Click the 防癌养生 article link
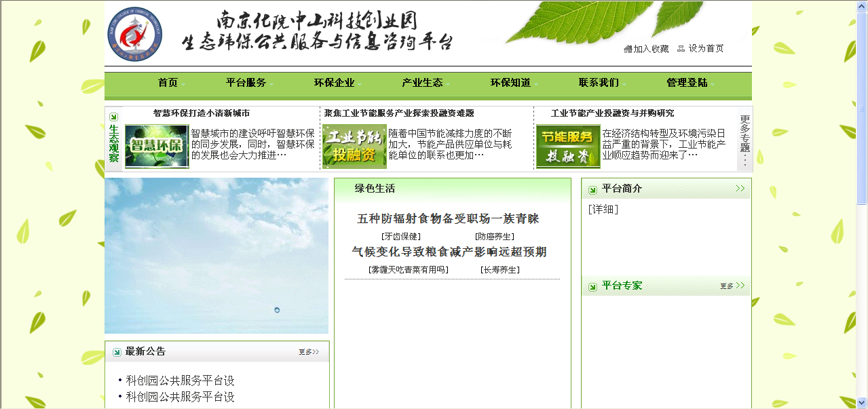 coord(494,237)
